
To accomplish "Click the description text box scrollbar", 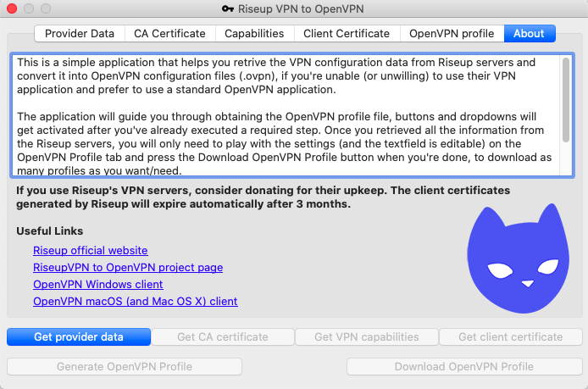I will tap(566, 93).
